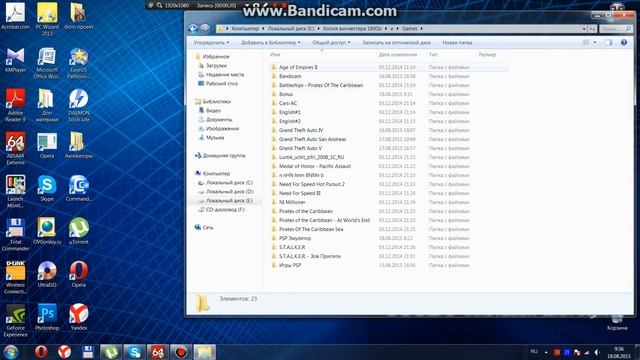This screenshot has width=640, height=360.
Task: Select the Acrobat.com desktop icon
Action: [x=15, y=16]
